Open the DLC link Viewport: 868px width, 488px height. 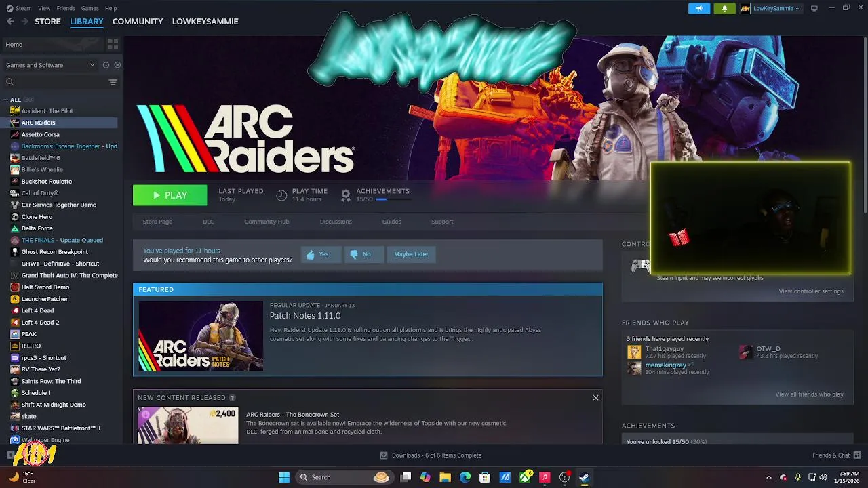click(208, 222)
